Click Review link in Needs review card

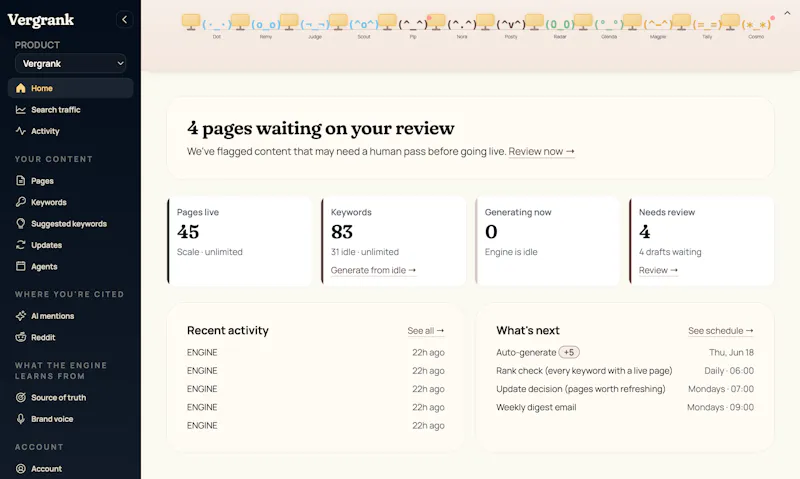658,270
